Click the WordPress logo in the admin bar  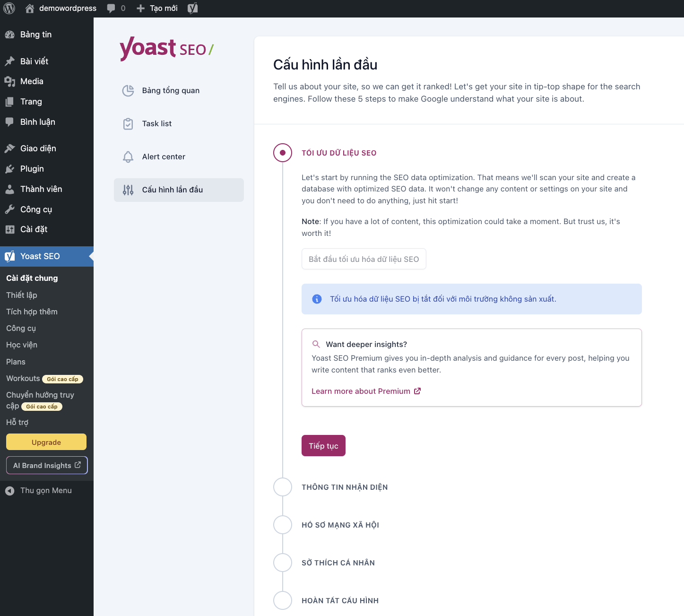(x=9, y=8)
